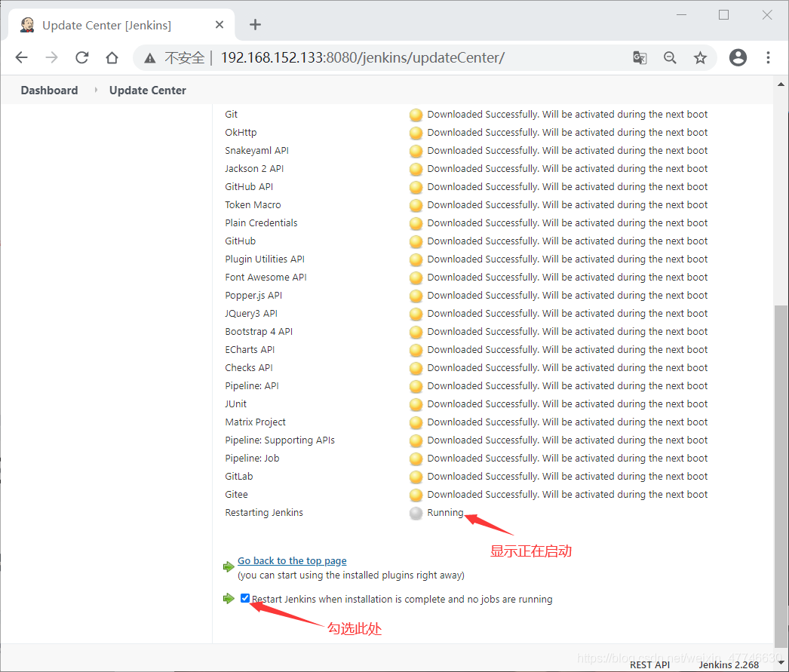Click green arrow beside top page link
The image size is (789, 672).
[x=229, y=567]
